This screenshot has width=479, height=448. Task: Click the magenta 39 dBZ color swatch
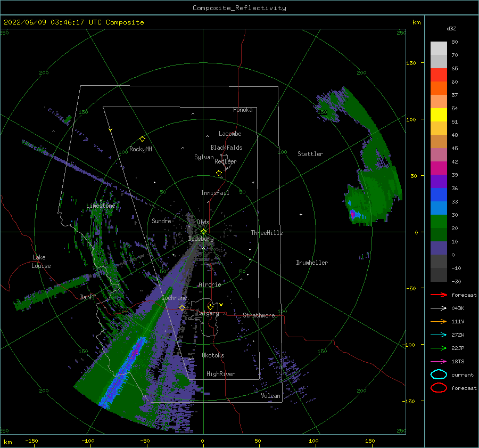point(439,168)
